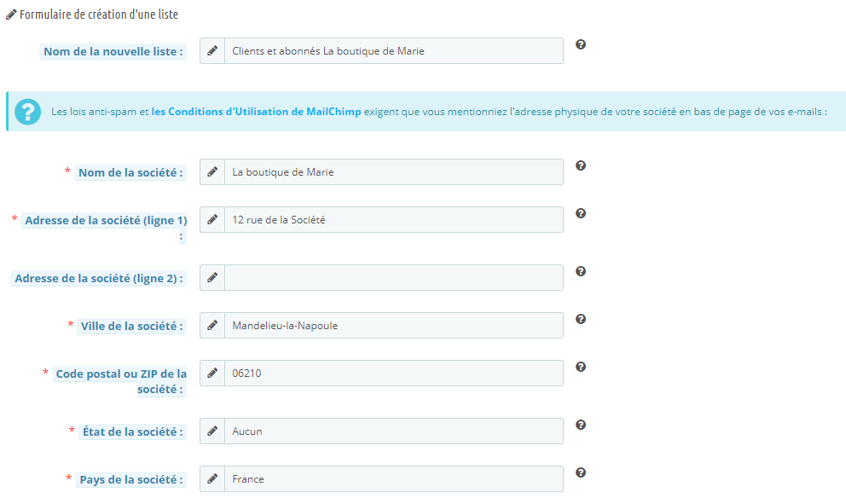Click help icon beside Nom de la nouvelle liste

point(581,44)
